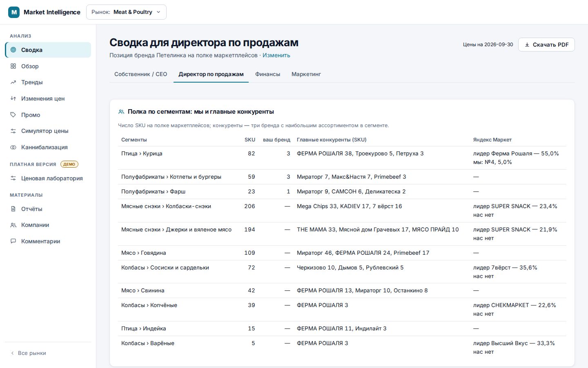
Task: Select the Директор по продажам tab
Action: 211,74
